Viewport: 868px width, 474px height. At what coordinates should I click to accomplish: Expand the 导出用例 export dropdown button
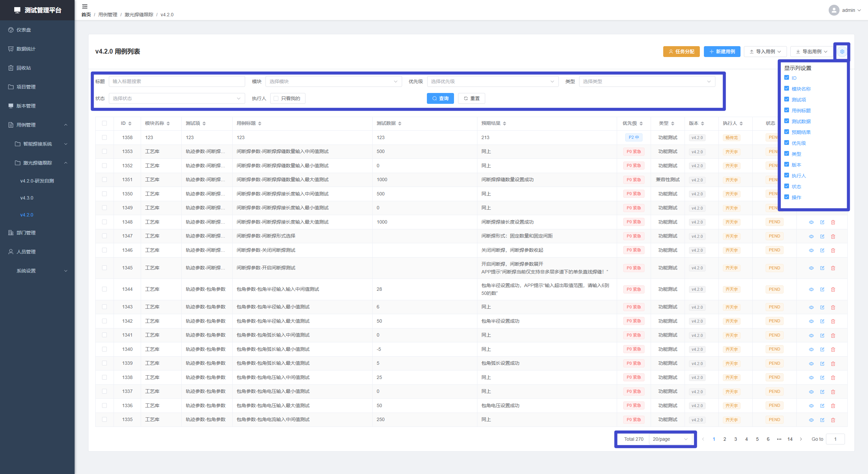tap(812, 52)
